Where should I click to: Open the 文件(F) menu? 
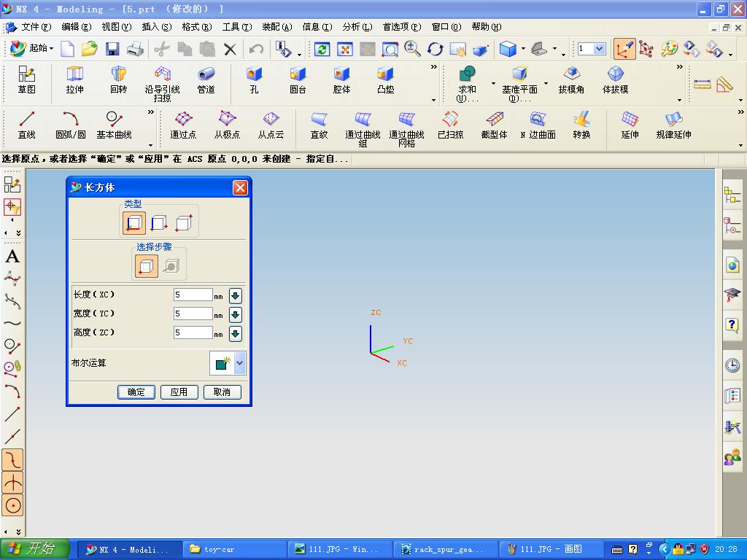tap(36, 27)
